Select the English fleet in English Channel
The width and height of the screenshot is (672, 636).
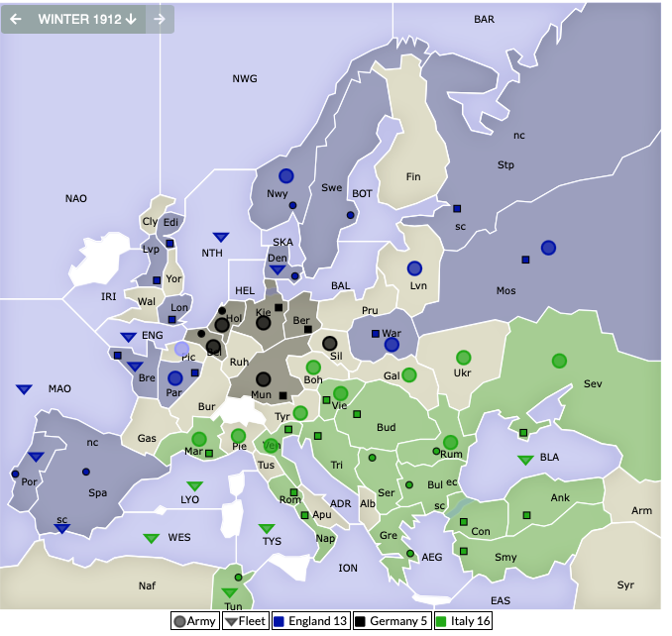(128, 337)
